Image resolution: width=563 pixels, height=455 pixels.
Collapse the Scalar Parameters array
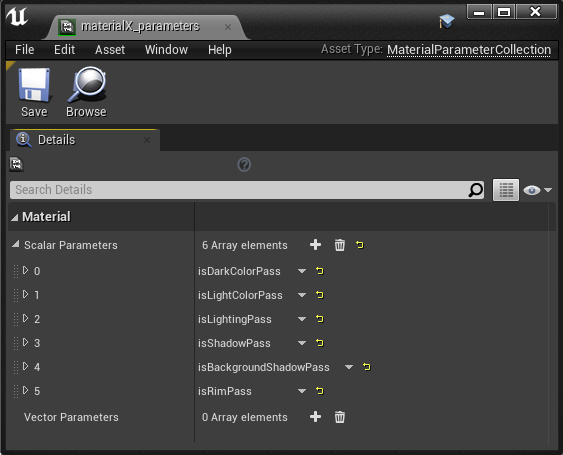(15, 245)
